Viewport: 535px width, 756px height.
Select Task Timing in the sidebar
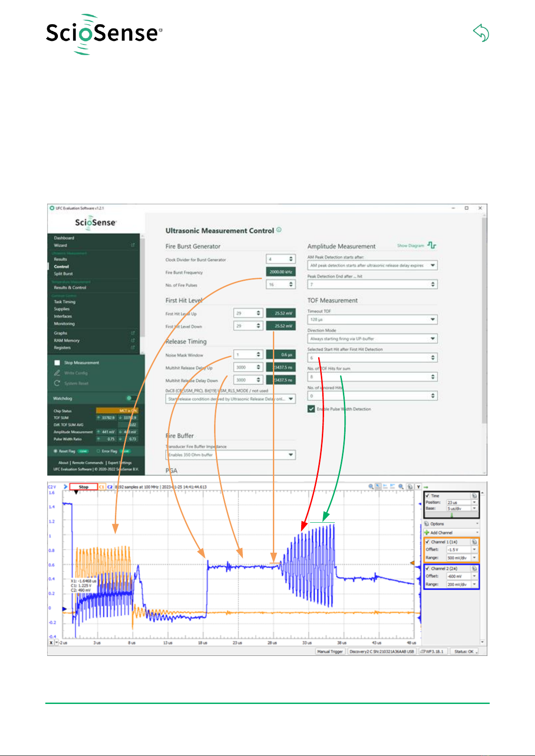point(65,302)
